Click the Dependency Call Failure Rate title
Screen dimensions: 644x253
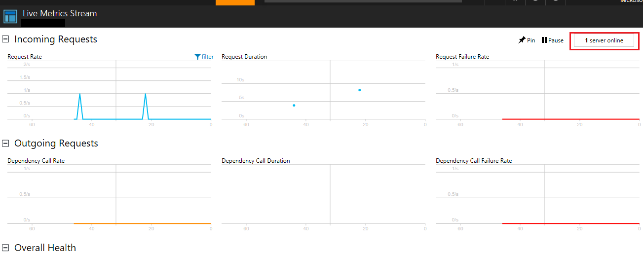click(474, 161)
